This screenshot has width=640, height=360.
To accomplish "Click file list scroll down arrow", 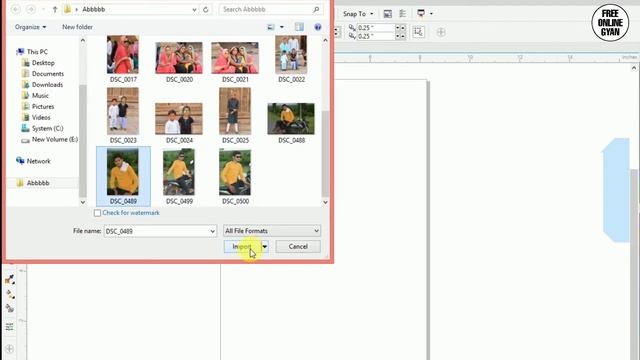I will (325, 202).
